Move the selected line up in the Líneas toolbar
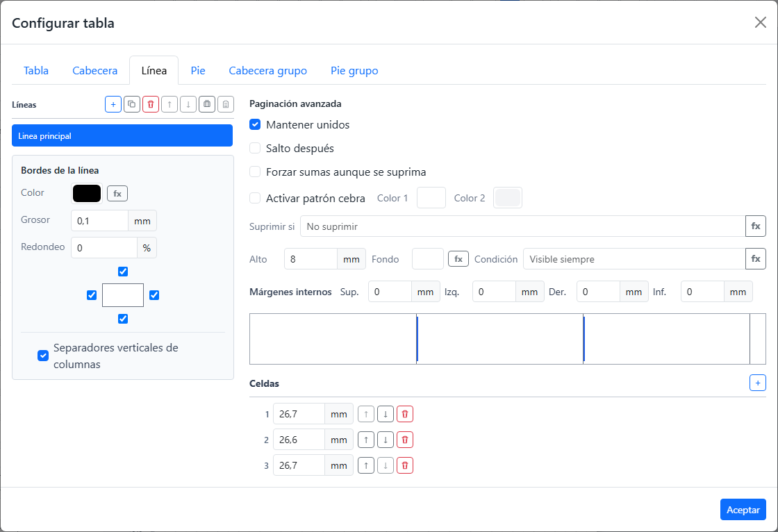Image resolution: width=778 pixels, height=532 pixels. (x=169, y=104)
